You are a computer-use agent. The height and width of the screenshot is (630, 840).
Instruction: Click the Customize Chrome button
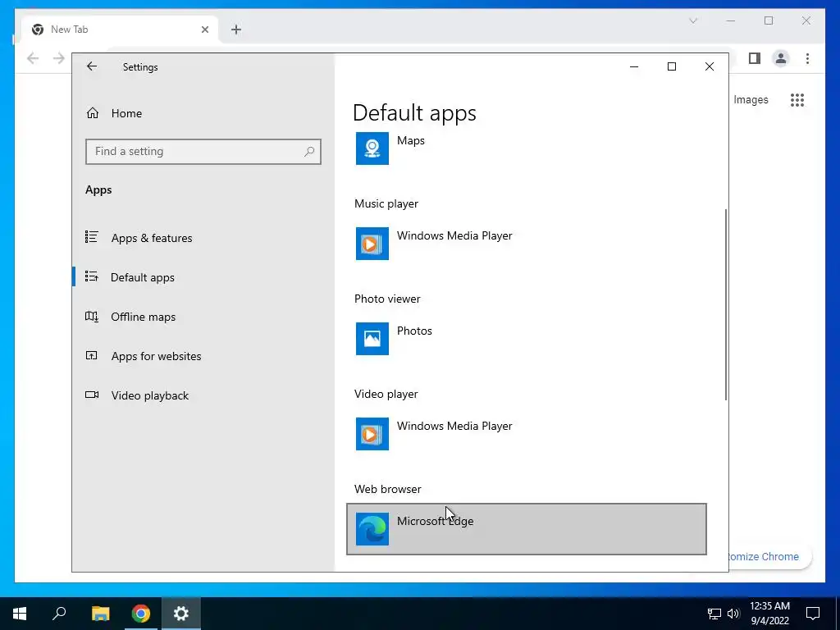tap(769, 557)
